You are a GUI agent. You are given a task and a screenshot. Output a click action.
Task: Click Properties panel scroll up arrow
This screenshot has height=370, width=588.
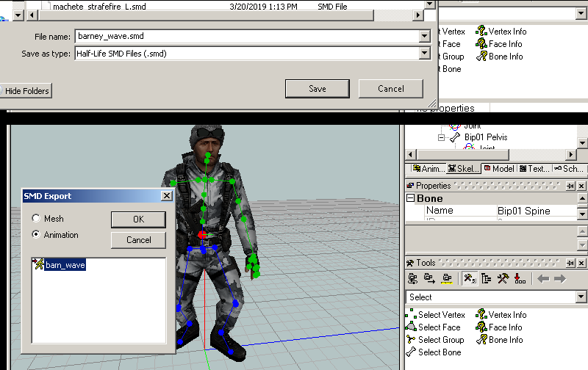point(582,198)
